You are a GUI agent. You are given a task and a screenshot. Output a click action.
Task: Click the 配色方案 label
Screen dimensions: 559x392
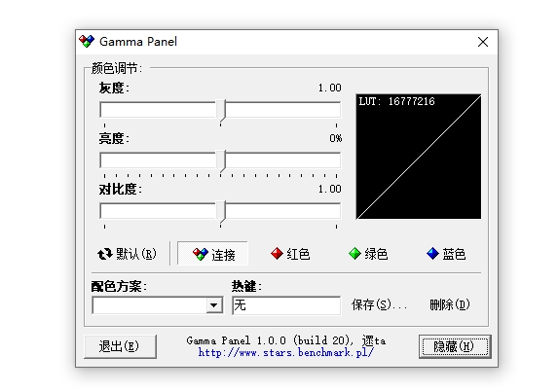point(119,286)
